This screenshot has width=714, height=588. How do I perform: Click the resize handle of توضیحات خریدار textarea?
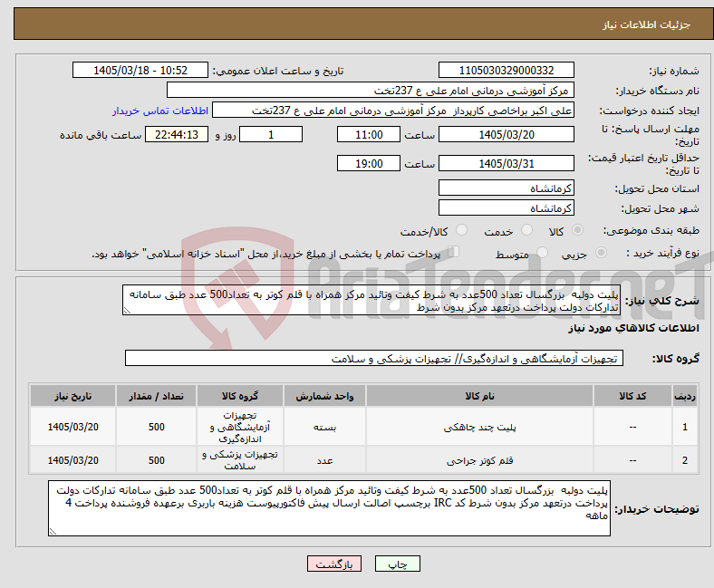pos(53,531)
